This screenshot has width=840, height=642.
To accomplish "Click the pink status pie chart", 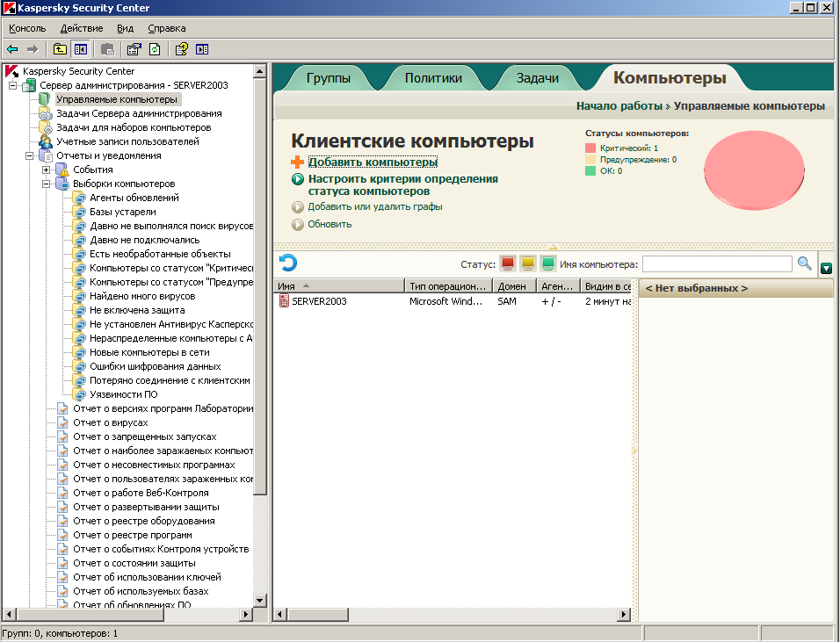I will 754,170.
